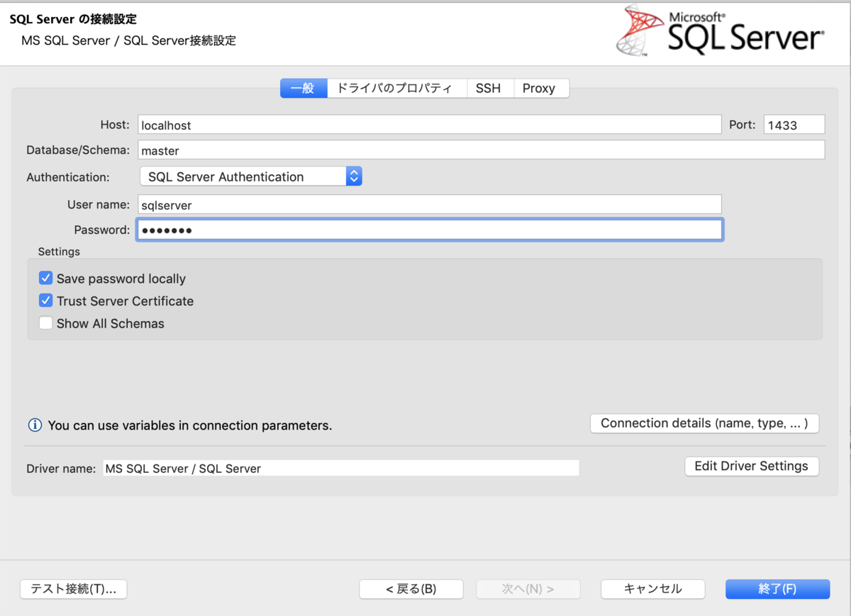Click the 'SQL Server の接続設定' heading
This screenshot has height=616, width=851.
(73, 19)
